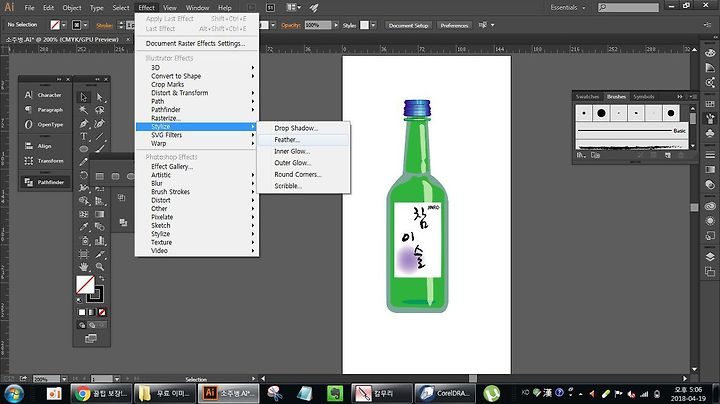Swap fill and stroke arrows
The width and height of the screenshot is (720, 404).
pyautogui.click(x=101, y=278)
